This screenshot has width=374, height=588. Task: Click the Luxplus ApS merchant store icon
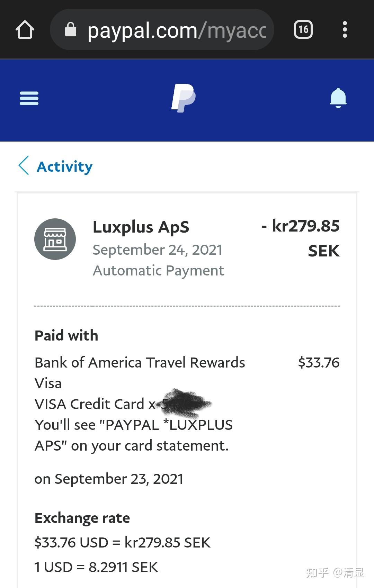[55, 239]
